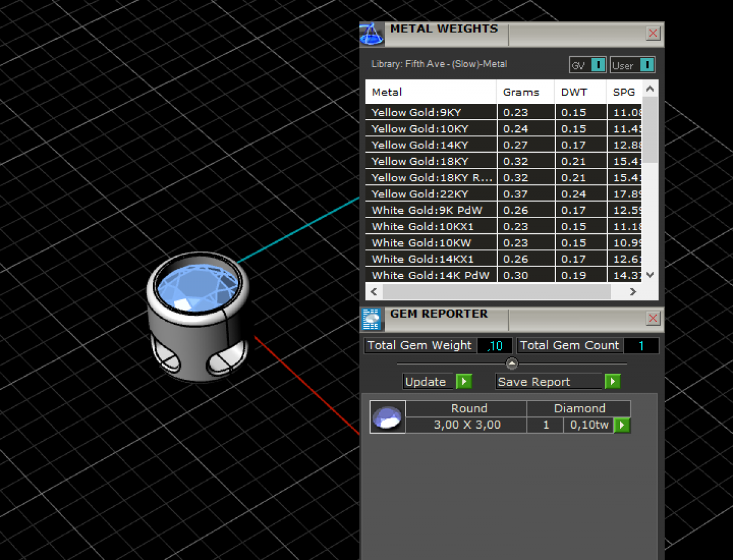
Task: Select the round diamond gem thumbnail
Action: [x=387, y=417]
